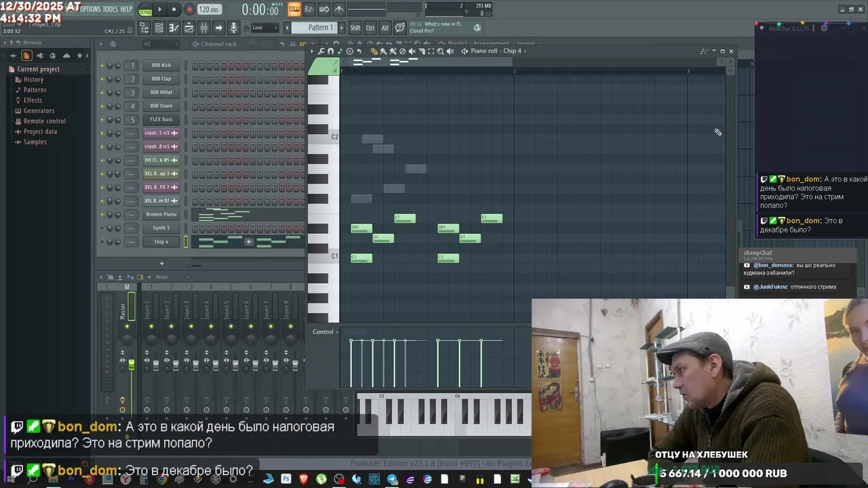Open the piano roll view icon
868x488 pixels.
tap(174, 28)
